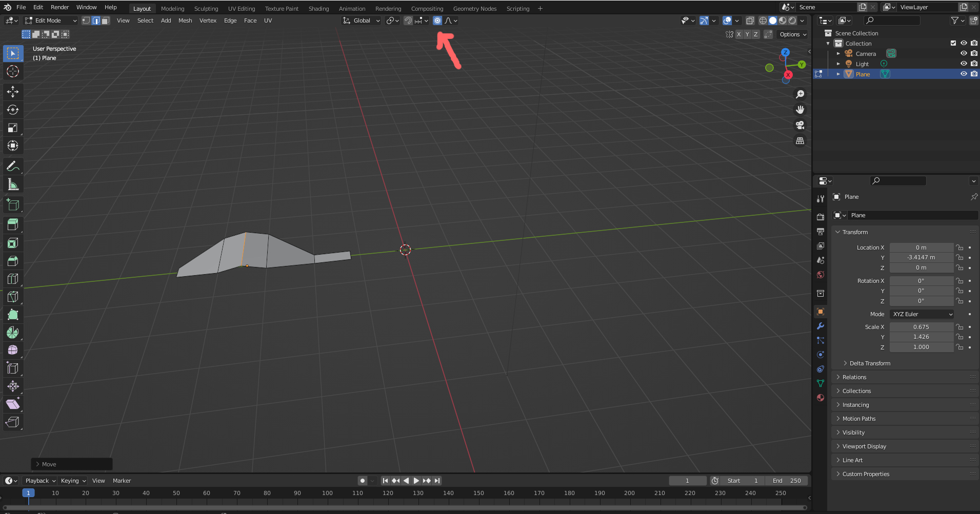This screenshot has height=514, width=980.
Task: Select the Spin tool
Action: tap(13, 333)
